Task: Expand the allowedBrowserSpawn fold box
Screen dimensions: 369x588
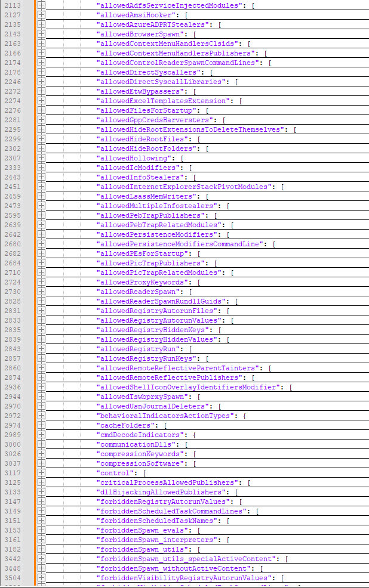Action: (x=41, y=34)
